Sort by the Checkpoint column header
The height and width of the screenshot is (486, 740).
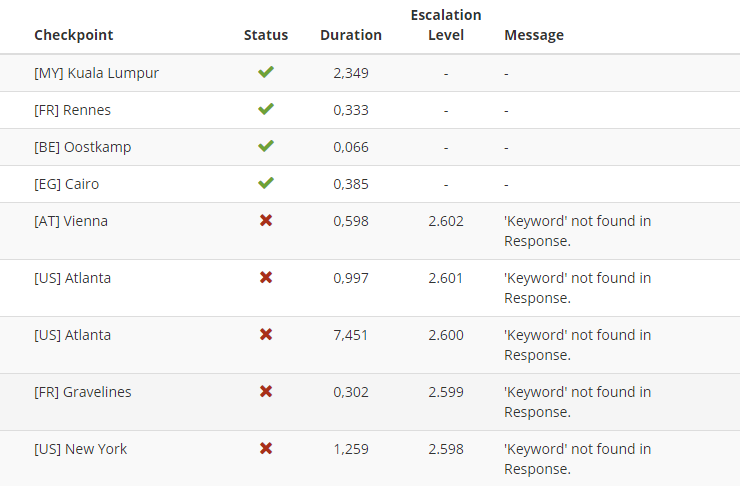[74, 35]
